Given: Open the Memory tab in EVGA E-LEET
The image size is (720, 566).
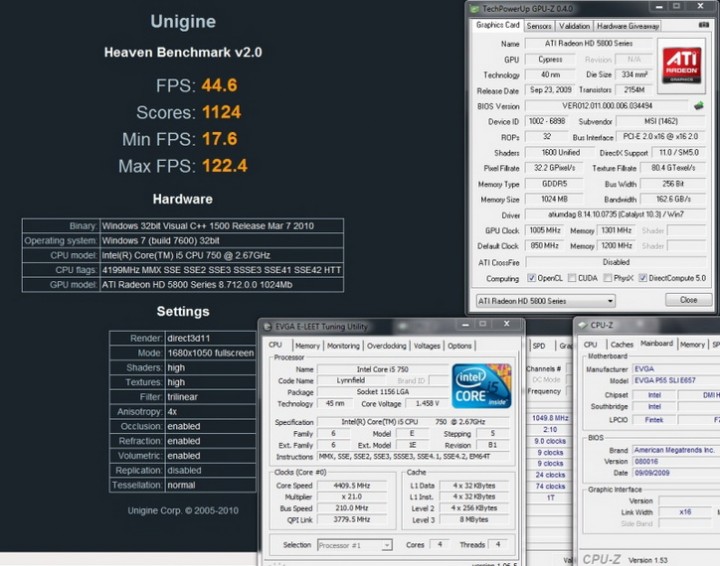Looking at the screenshot, I should (307, 346).
